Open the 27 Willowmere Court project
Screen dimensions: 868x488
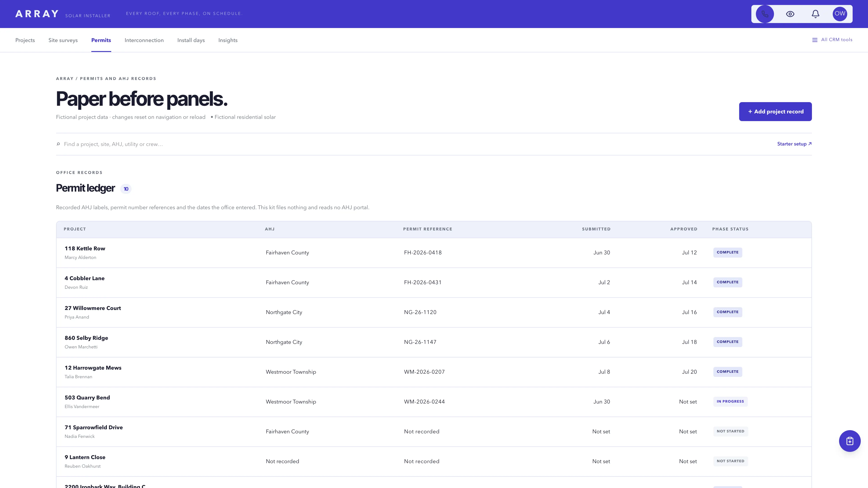[93, 308]
